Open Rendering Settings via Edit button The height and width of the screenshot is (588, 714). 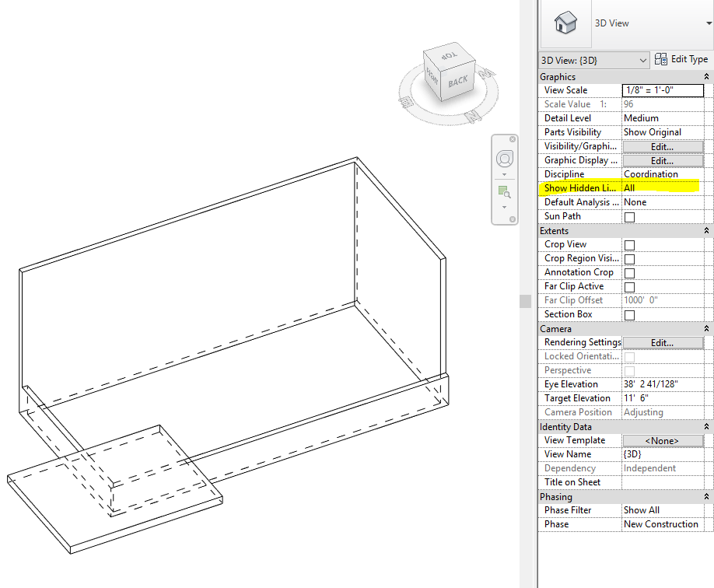[x=663, y=342]
